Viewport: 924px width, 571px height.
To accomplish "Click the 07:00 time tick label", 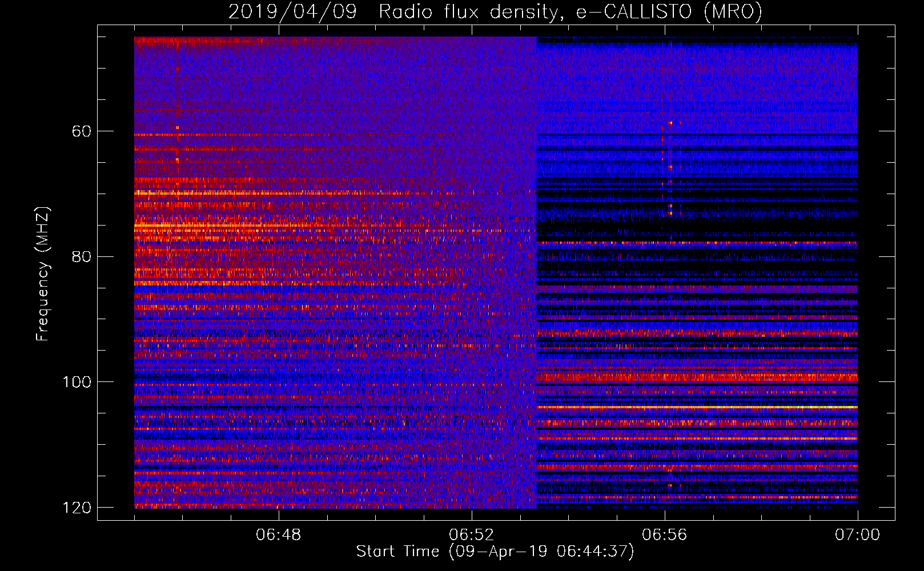I will pyautogui.click(x=858, y=535).
